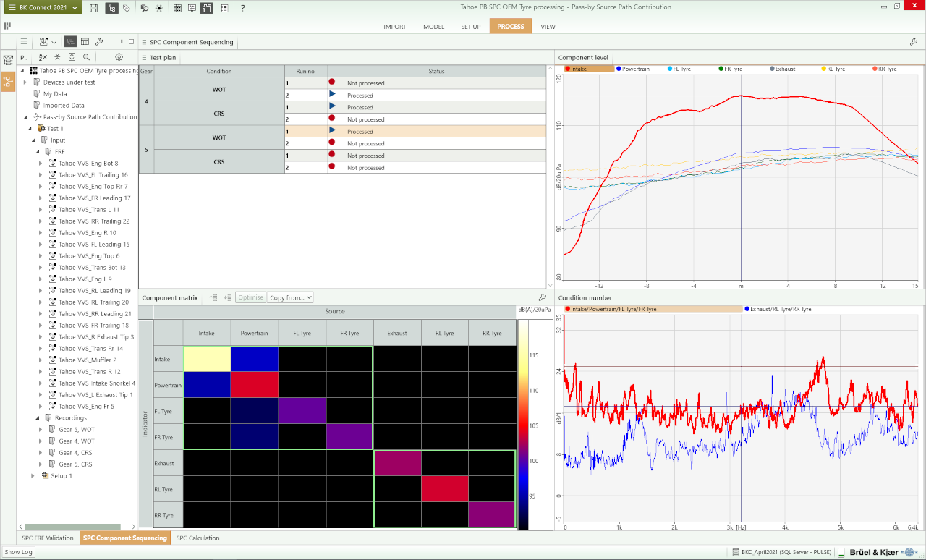Toggle Exhaust/RL Tyre/RR Tyre condition number curve
Viewport: 926px width, 560px height.
click(x=778, y=309)
